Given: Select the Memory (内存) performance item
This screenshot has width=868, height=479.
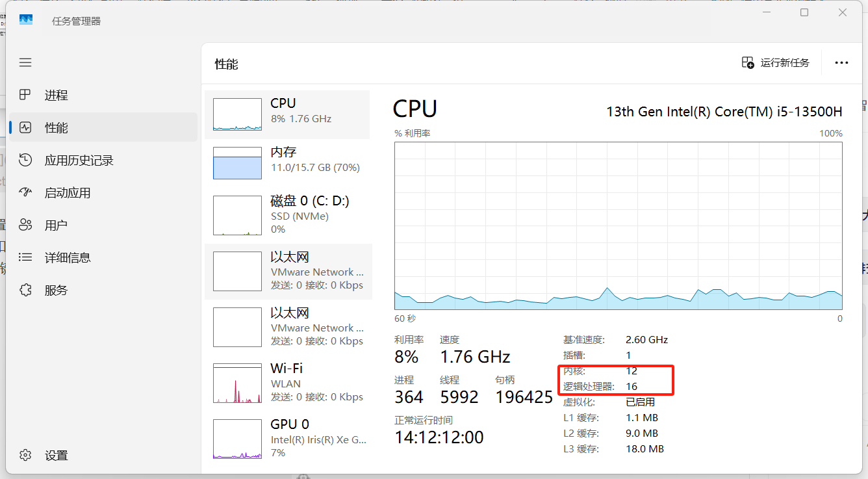Looking at the screenshot, I should pyautogui.click(x=287, y=162).
